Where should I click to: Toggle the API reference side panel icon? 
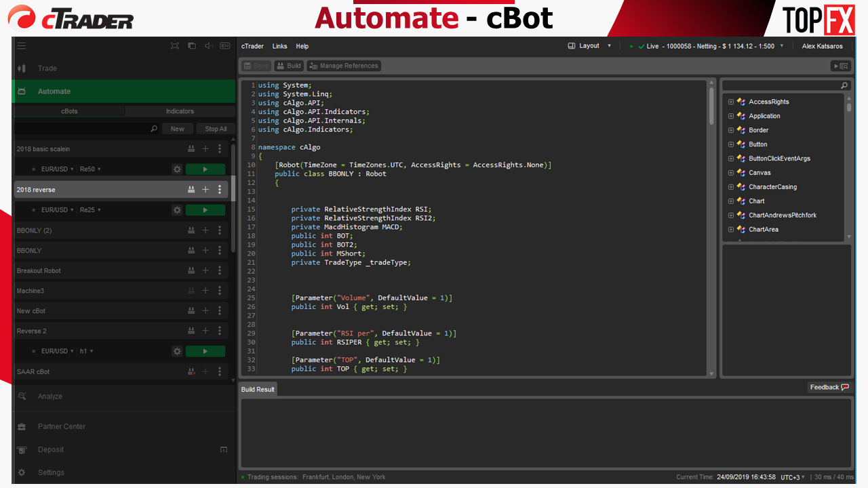click(840, 66)
